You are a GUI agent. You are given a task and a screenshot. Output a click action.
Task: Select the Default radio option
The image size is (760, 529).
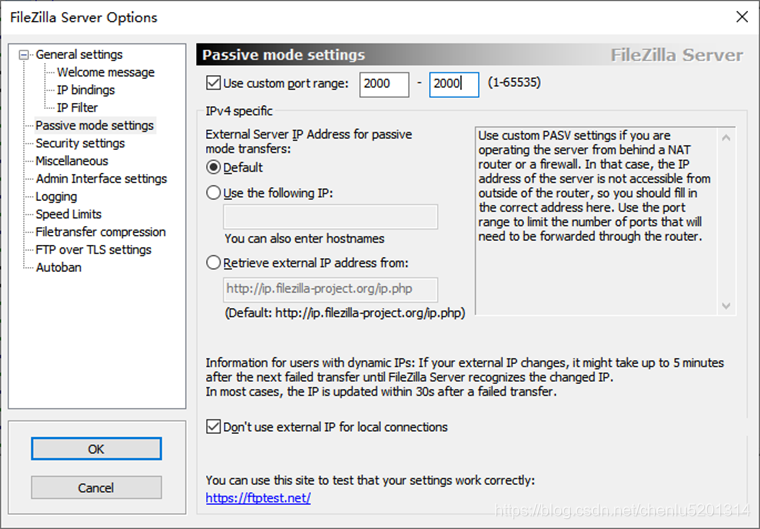coord(212,168)
